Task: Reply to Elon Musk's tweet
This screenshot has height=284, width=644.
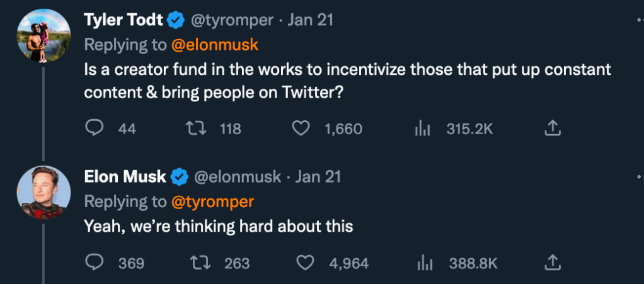Action: coord(94,263)
